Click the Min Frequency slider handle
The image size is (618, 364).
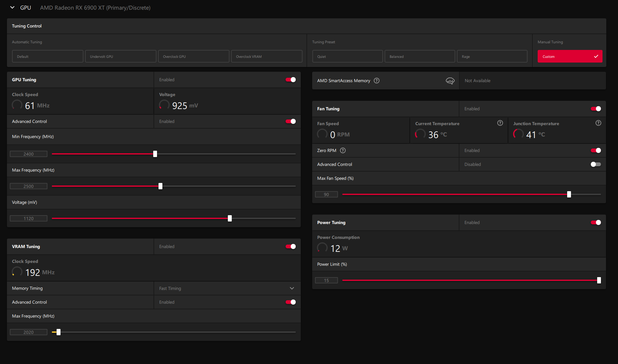[155, 154]
